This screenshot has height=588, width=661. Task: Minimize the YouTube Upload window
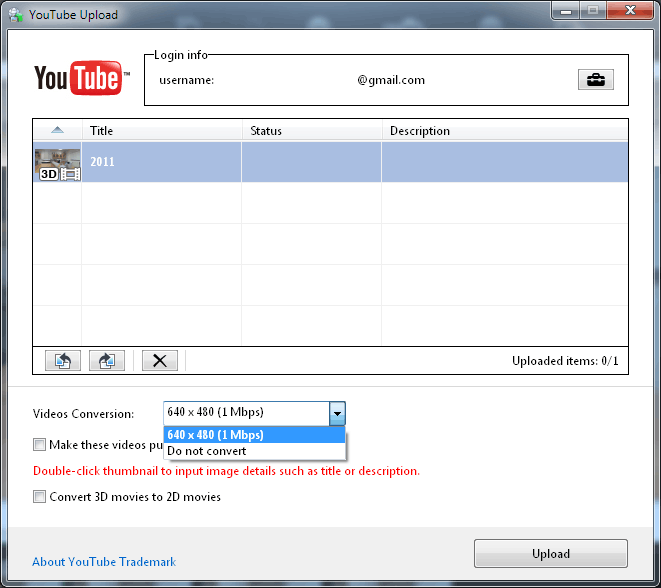[566, 10]
